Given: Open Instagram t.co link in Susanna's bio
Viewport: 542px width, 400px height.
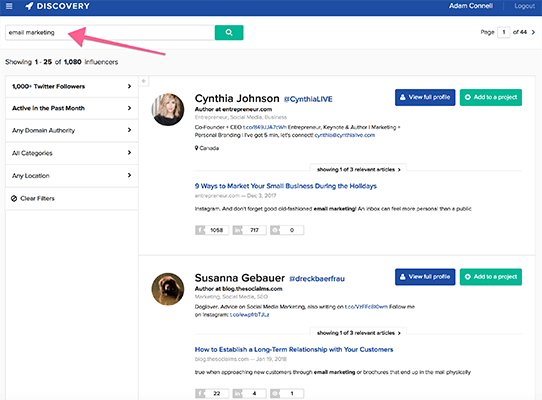Looking at the screenshot, I should (250, 315).
